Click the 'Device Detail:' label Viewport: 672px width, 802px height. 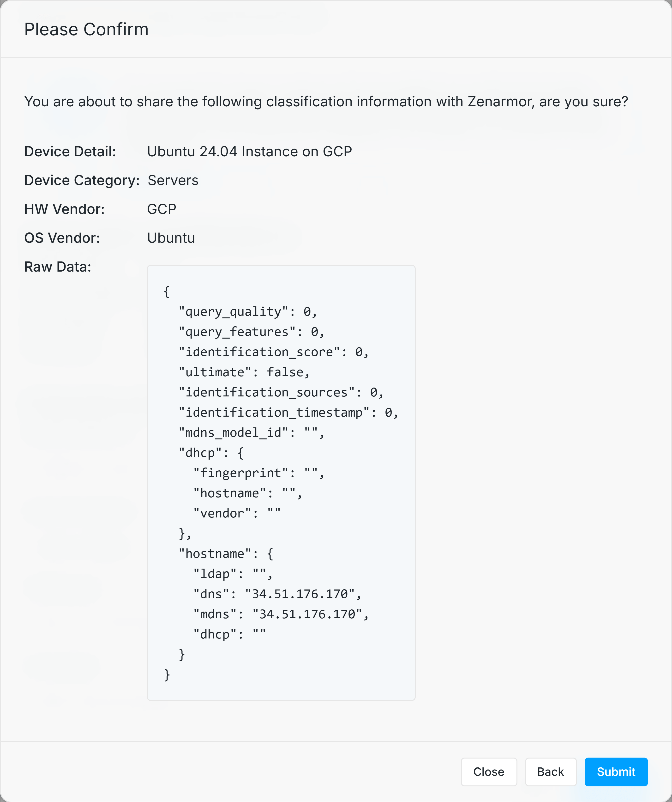pyautogui.click(x=70, y=152)
